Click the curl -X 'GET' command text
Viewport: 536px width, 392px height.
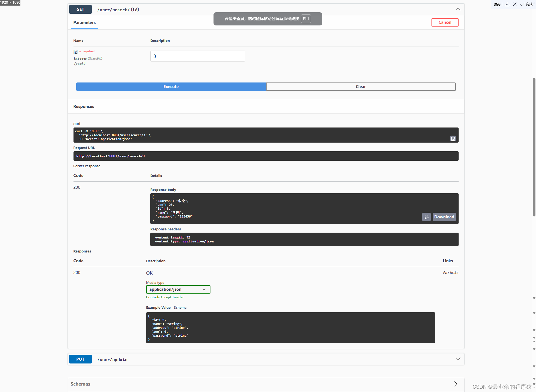pyautogui.click(x=89, y=131)
